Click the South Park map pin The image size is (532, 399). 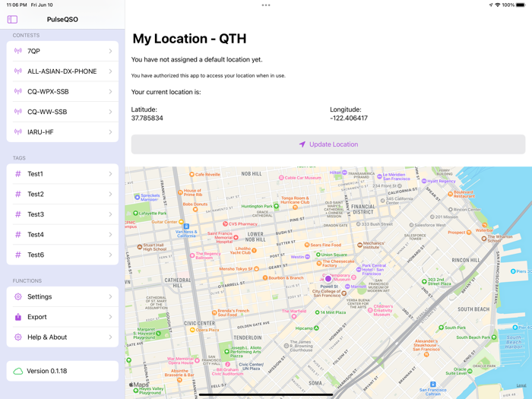441,328
